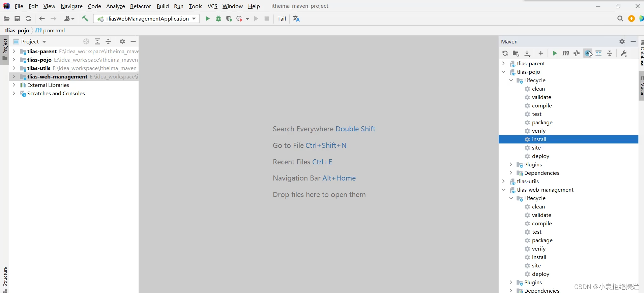Open Maven settings wrench icon
Image resolution: width=644 pixels, height=293 pixels.
[624, 53]
